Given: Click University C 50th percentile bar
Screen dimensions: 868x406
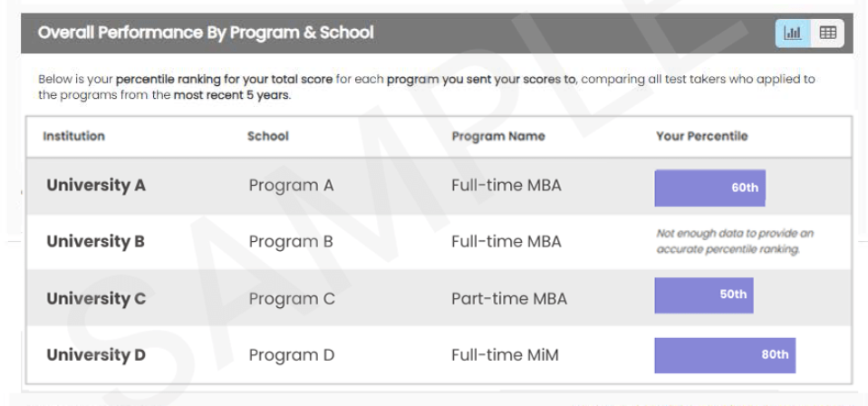Looking at the screenshot, I should coord(703,295).
